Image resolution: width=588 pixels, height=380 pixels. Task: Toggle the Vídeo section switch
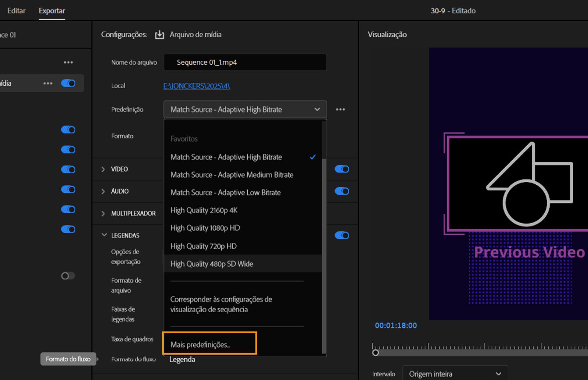341,169
